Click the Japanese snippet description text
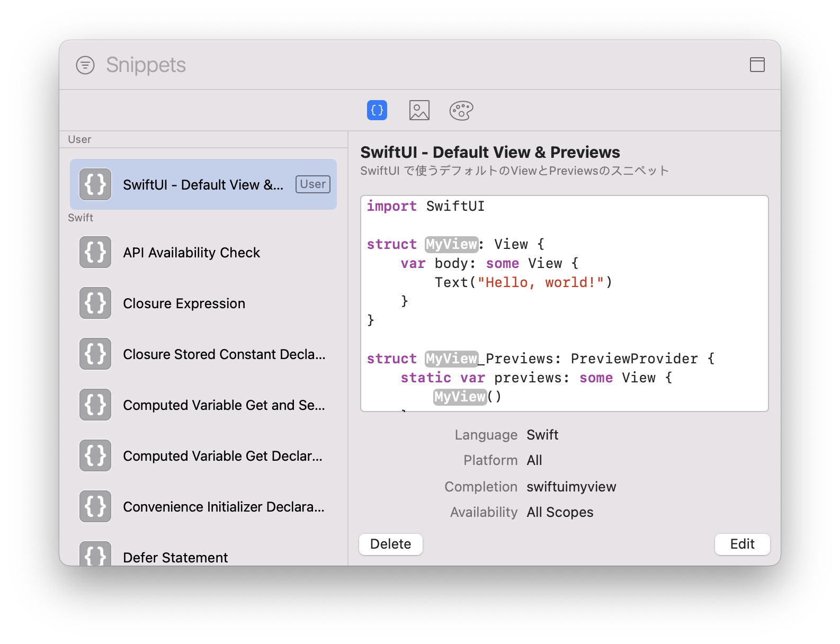This screenshot has width=840, height=644. pyautogui.click(x=514, y=171)
